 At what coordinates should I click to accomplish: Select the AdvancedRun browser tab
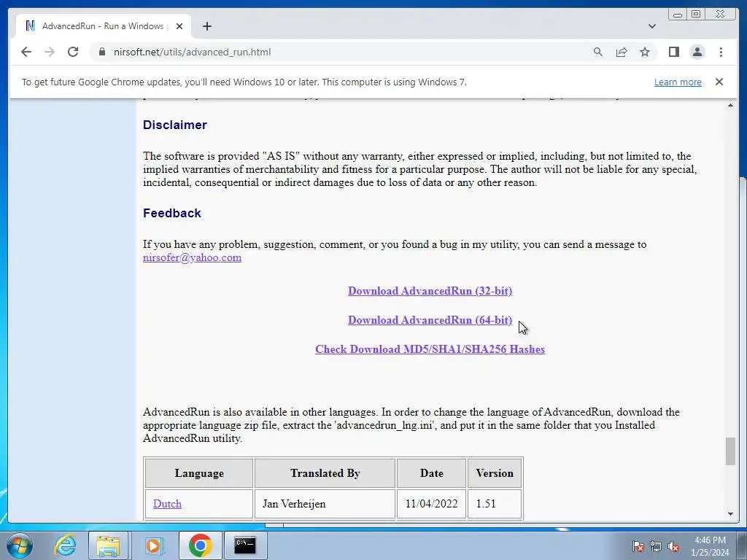pyautogui.click(x=104, y=26)
